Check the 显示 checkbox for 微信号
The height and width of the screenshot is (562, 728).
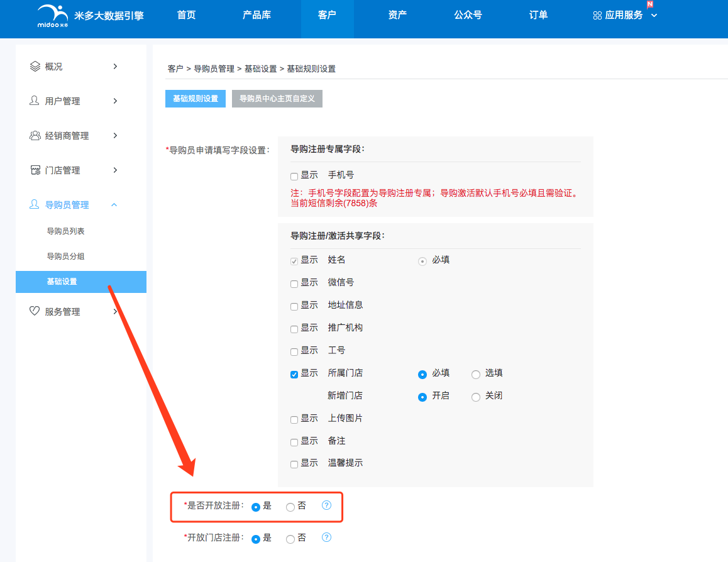294,283
